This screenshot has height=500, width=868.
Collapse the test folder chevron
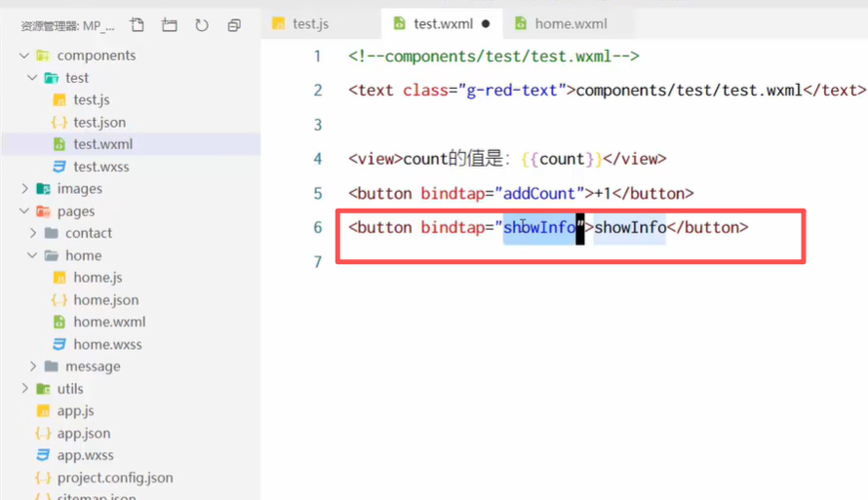click(32, 78)
